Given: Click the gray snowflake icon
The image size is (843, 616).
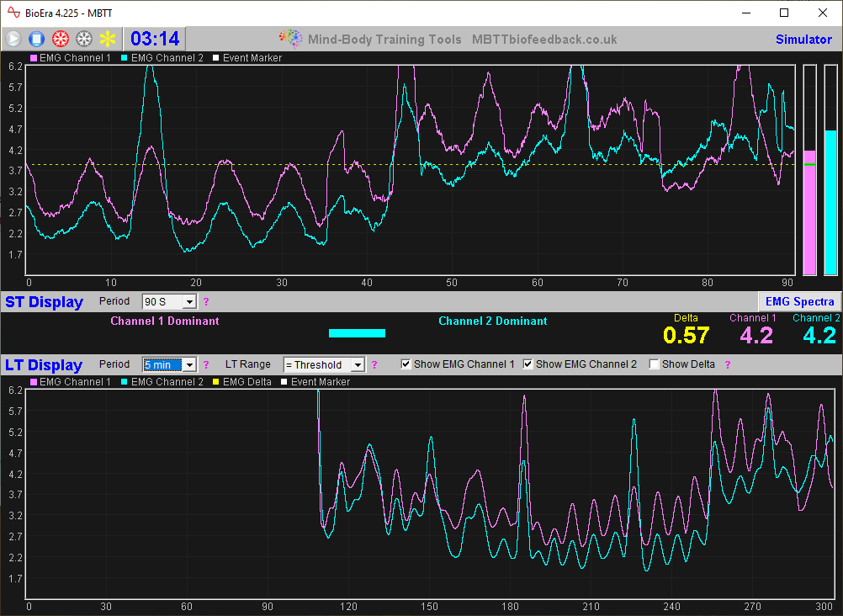Looking at the screenshot, I should point(83,38).
